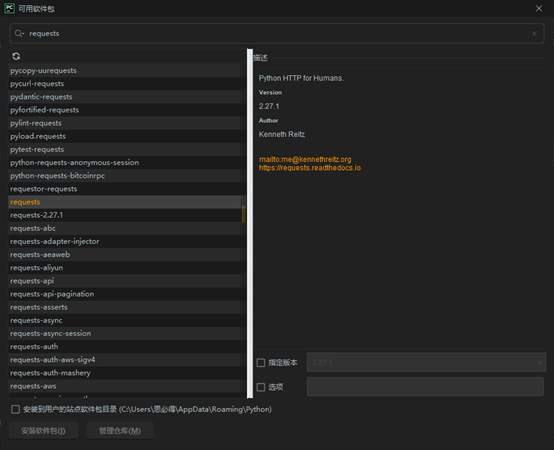Open the requests.readthedocs.io link
Image resolution: width=554 pixels, height=450 pixels.
[310, 168]
